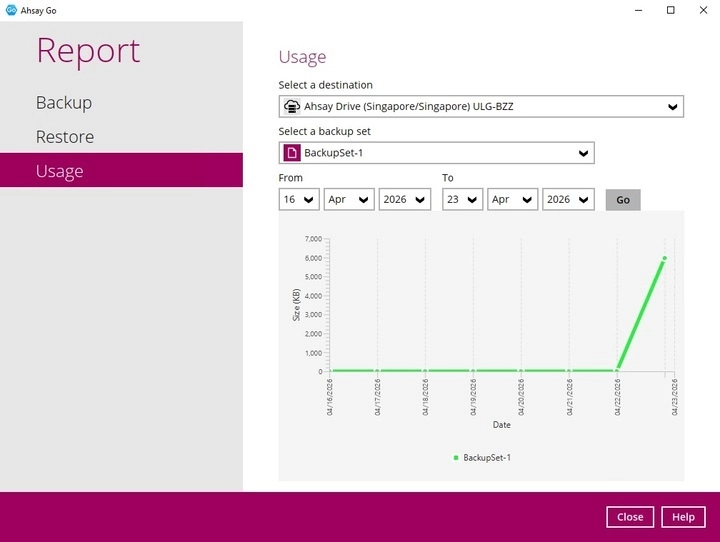This screenshot has height=542, width=720.
Task: Click the BackupSet-1 legend label
Action: click(x=487, y=458)
